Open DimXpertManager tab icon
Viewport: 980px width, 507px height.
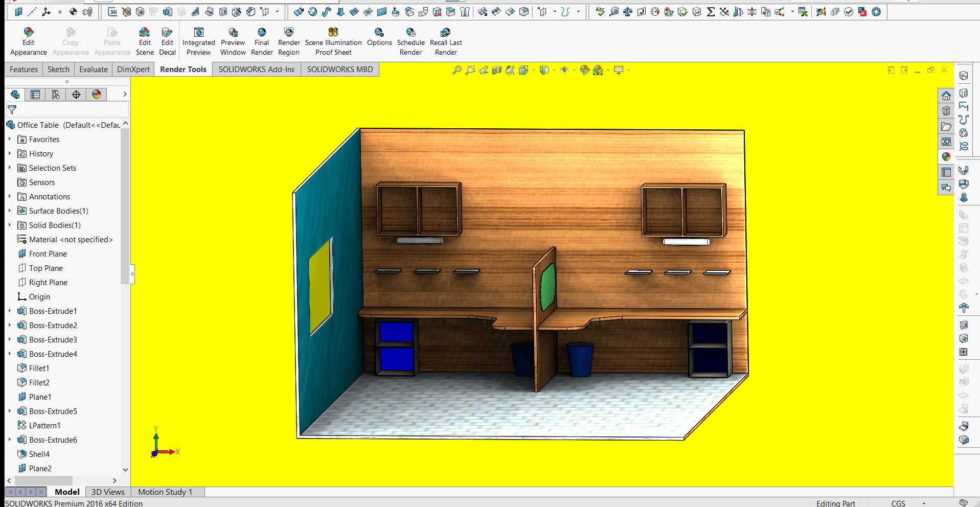tap(76, 95)
